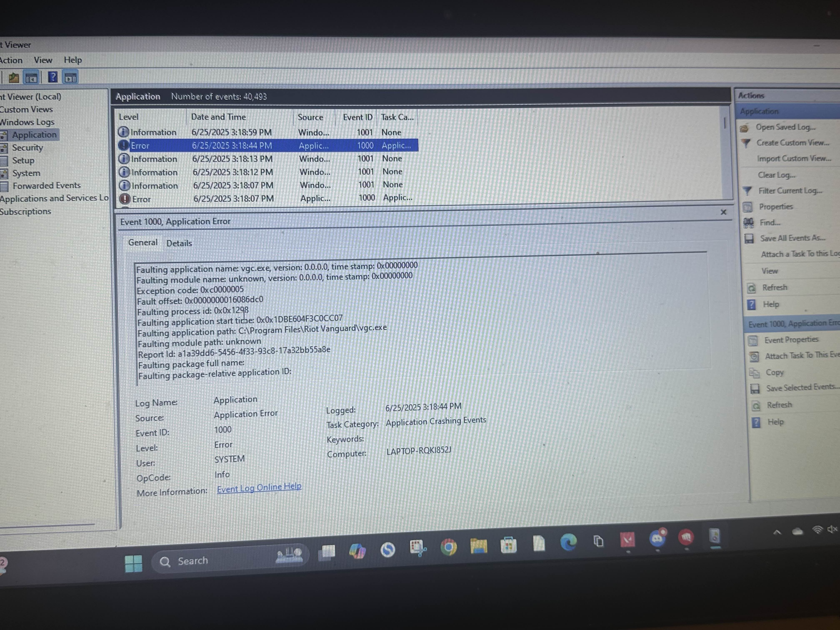The width and height of the screenshot is (840, 630).
Task: Open the View menu in menu bar
Action: pos(43,60)
